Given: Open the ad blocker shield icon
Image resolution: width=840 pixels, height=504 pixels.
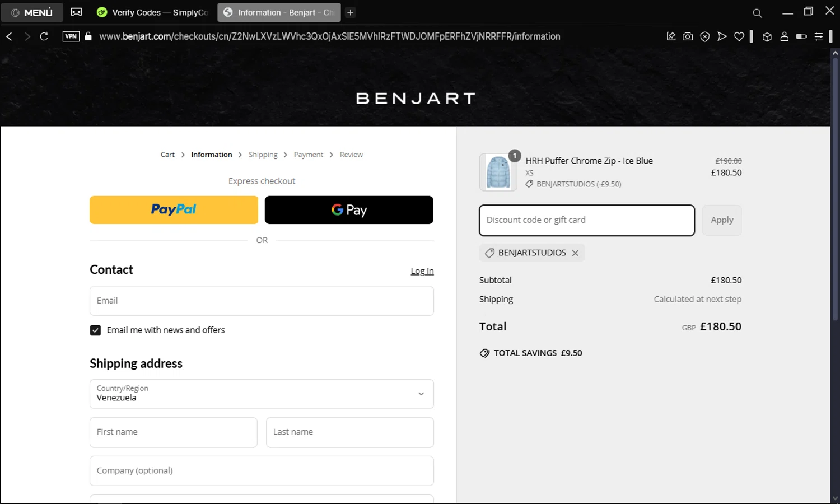Looking at the screenshot, I should tap(705, 36).
